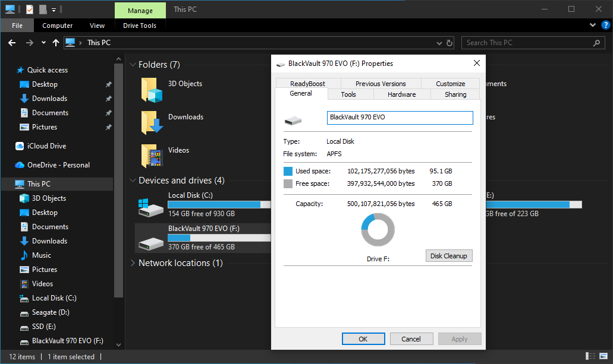
Task: Click the Drive F usage donut chart
Action: click(x=378, y=230)
